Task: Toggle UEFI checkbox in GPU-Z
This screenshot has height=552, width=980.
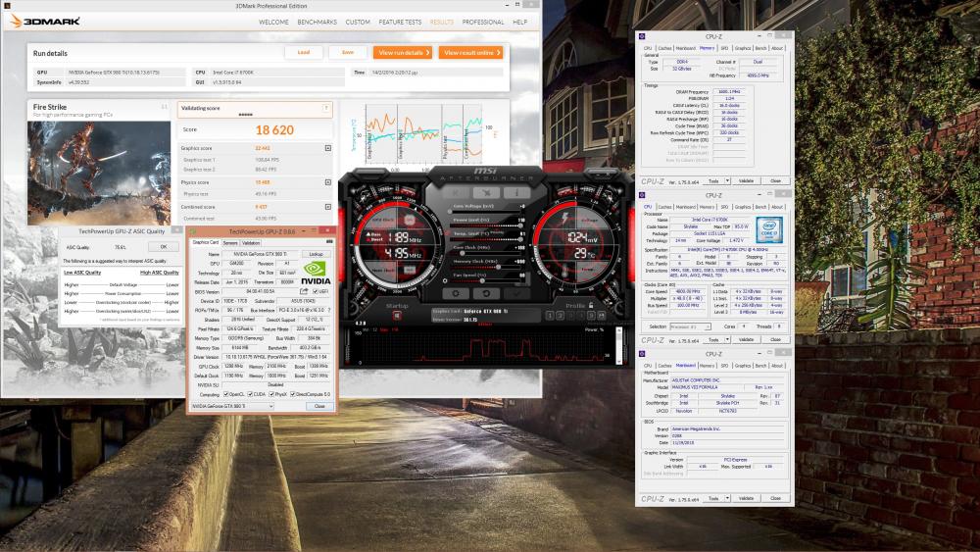Action: click(315, 291)
